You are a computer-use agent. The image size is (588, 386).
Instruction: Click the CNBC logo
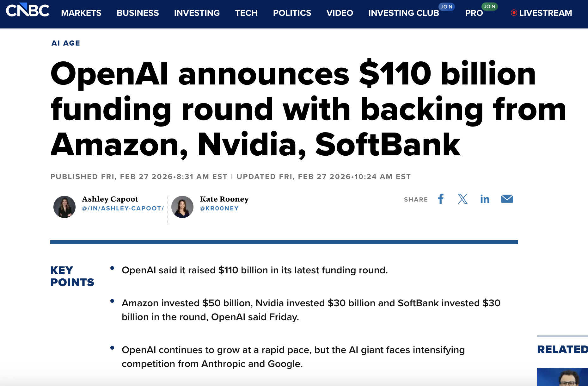pos(28,10)
